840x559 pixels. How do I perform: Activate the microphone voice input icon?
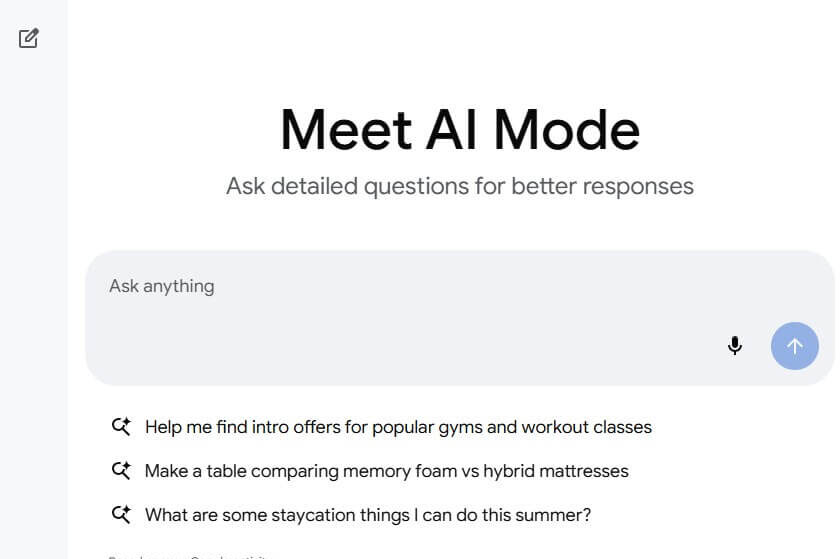click(x=735, y=346)
